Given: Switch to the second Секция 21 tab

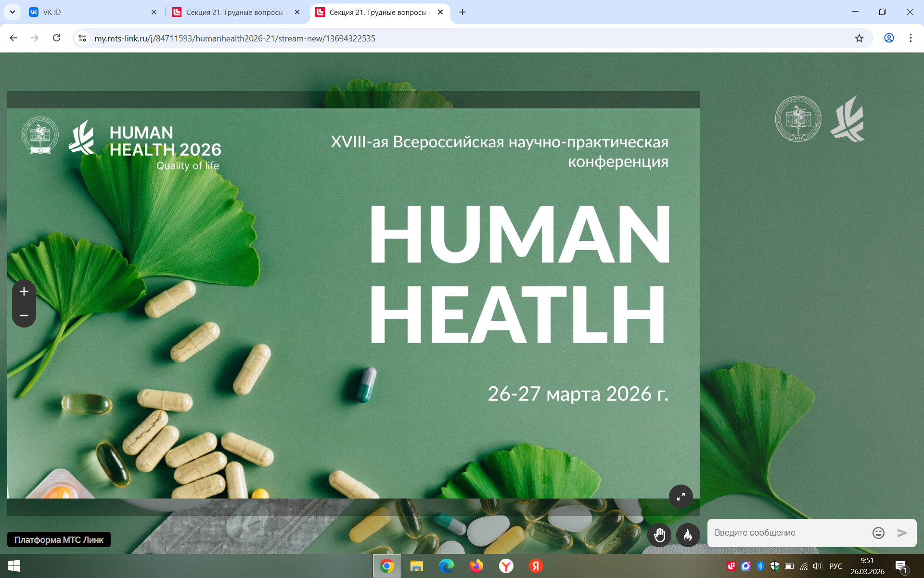Looking at the screenshot, I should pos(378,12).
